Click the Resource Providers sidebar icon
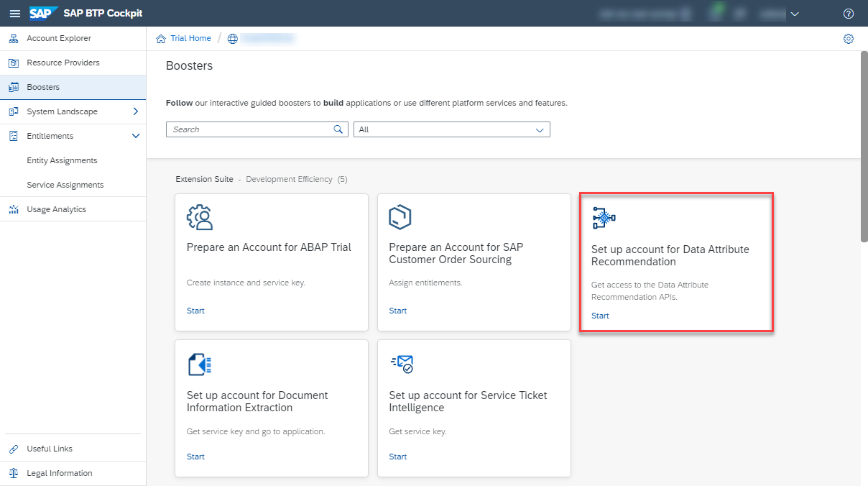Viewport: 868px width, 486px height. pos(14,63)
